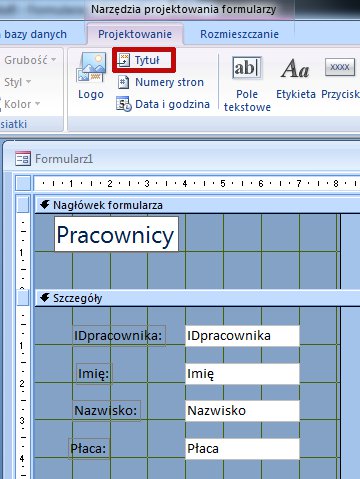Screen dimensions: 360x479
Task: Select the Pole tekstowe control
Action: (247, 84)
